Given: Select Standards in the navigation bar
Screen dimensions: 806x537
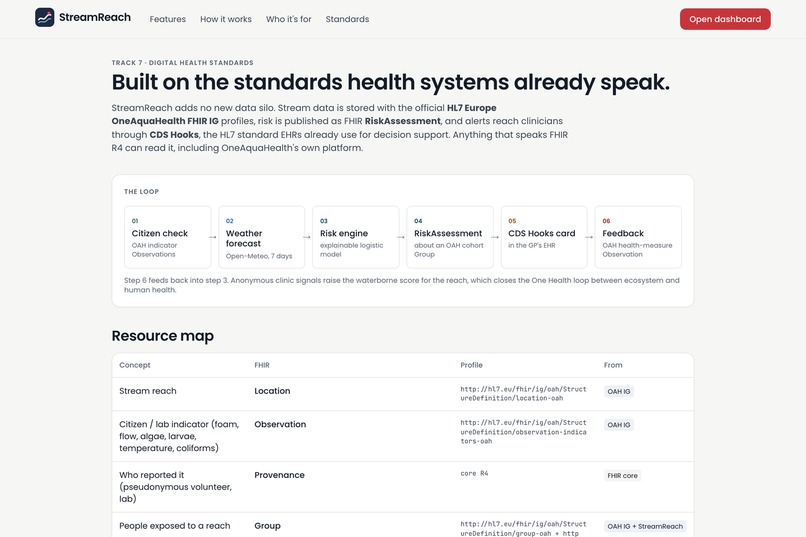Looking at the screenshot, I should click(347, 19).
